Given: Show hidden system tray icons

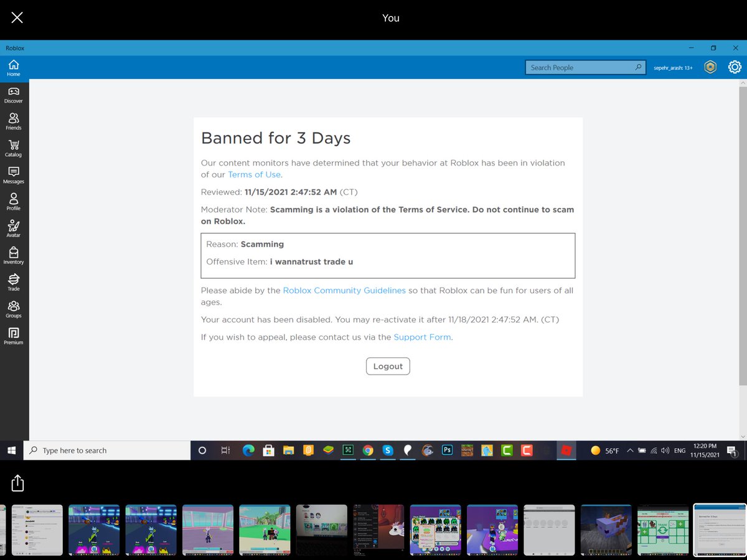Looking at the screenshot, I should 630,450.
